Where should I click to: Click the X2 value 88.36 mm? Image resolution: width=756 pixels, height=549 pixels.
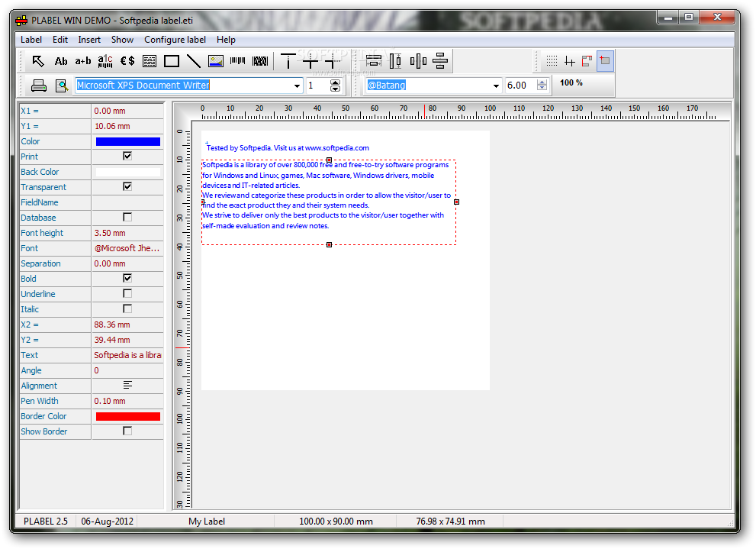tap(127, 325)
